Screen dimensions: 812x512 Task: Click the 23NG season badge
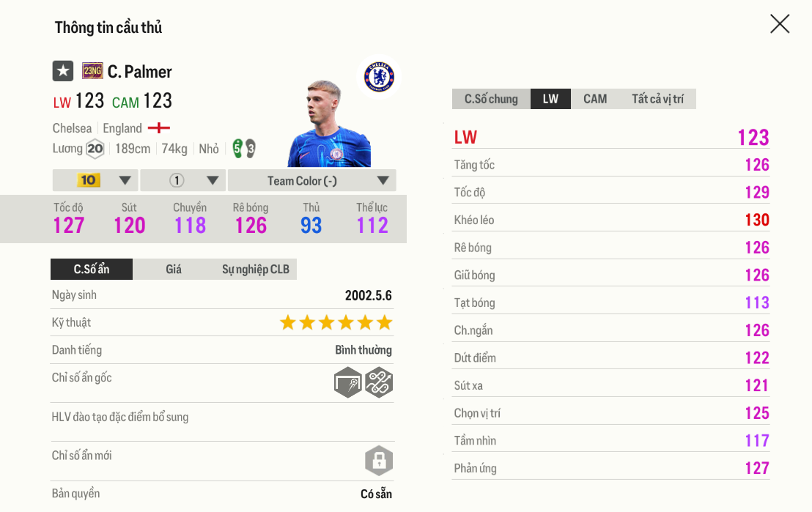click(92, 71)
